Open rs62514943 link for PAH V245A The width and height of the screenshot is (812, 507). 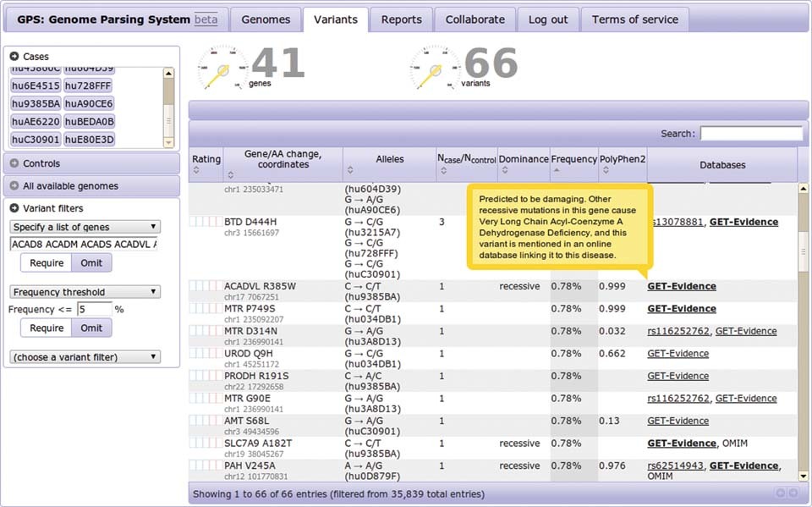(x=675, y=466)
